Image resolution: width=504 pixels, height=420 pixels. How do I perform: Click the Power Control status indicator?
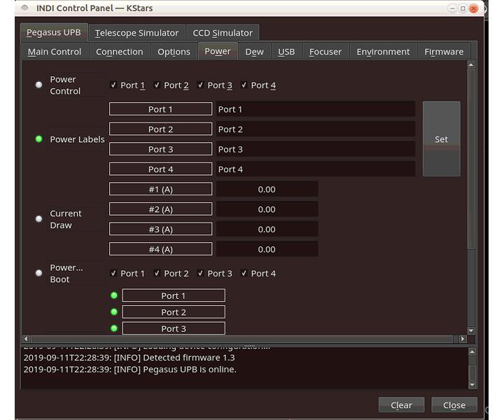click(x=39, y=85)
